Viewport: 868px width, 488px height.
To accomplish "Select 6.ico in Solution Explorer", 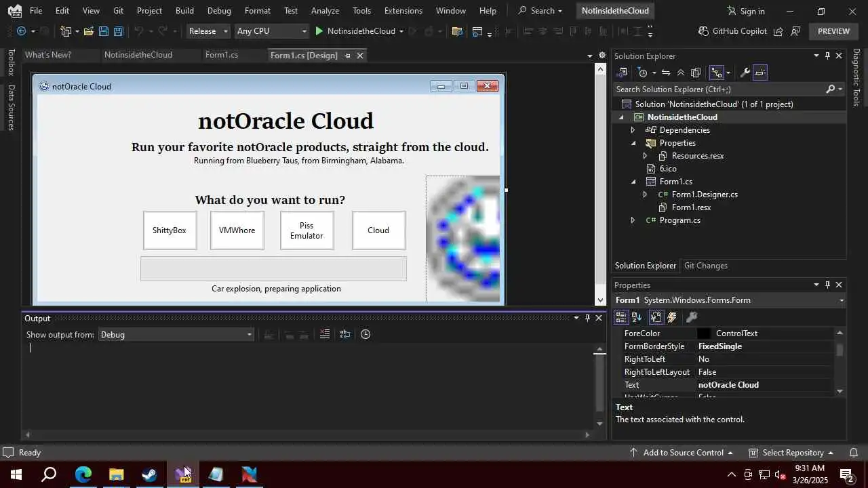I will (668, 169).
